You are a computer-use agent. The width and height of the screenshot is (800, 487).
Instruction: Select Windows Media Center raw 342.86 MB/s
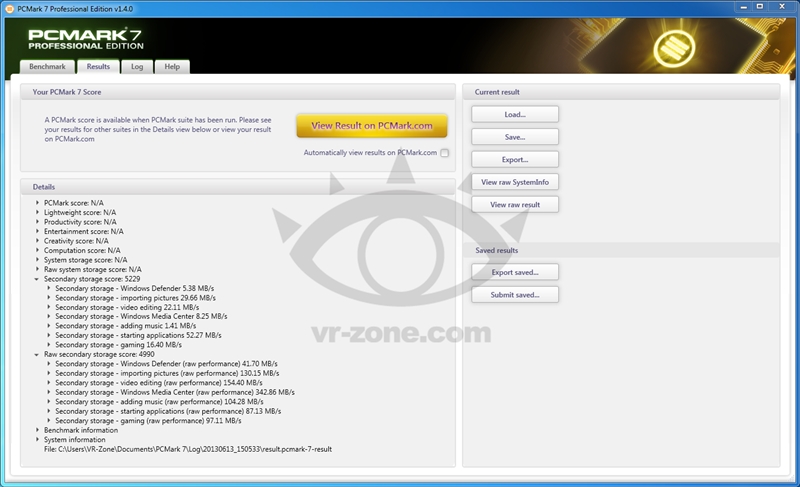pyautogui.click(x=175, y=392)
